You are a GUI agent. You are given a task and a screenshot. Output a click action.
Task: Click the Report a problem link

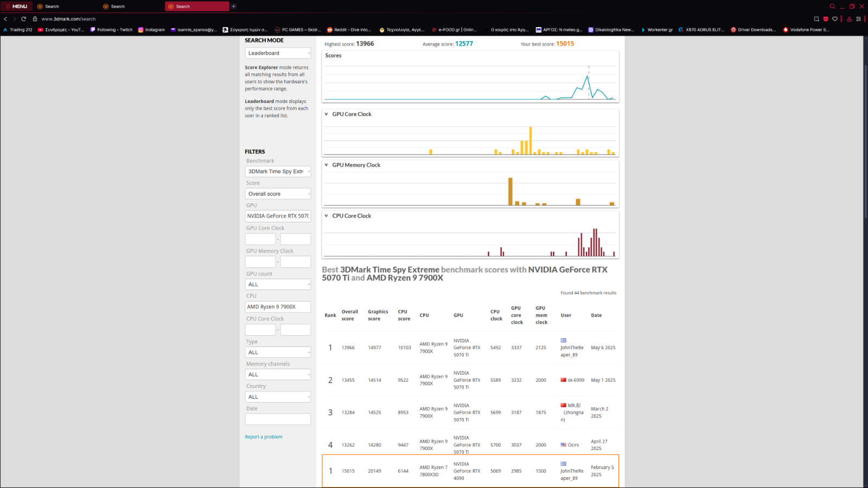click(x=264, y=437)
